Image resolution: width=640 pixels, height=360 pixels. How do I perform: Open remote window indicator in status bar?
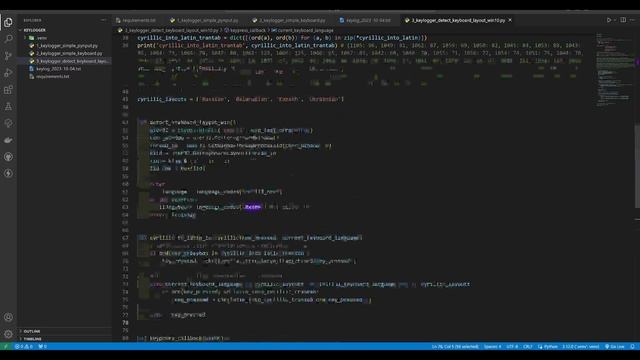(x=5, y=347)
